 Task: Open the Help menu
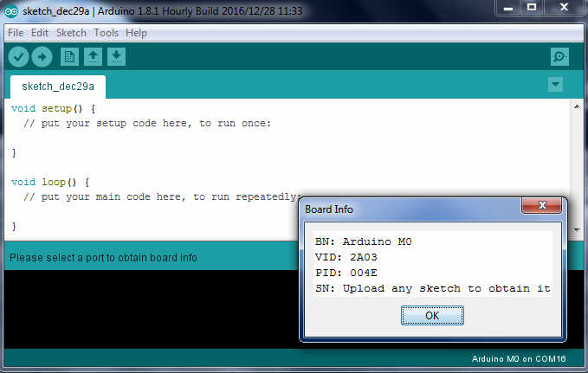[x=136, y=33]
